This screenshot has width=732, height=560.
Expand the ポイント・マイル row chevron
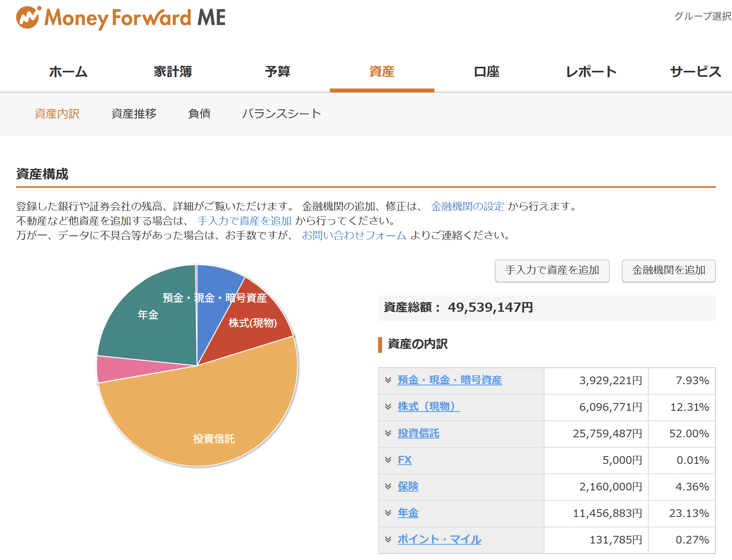click(x=388, y=539)
